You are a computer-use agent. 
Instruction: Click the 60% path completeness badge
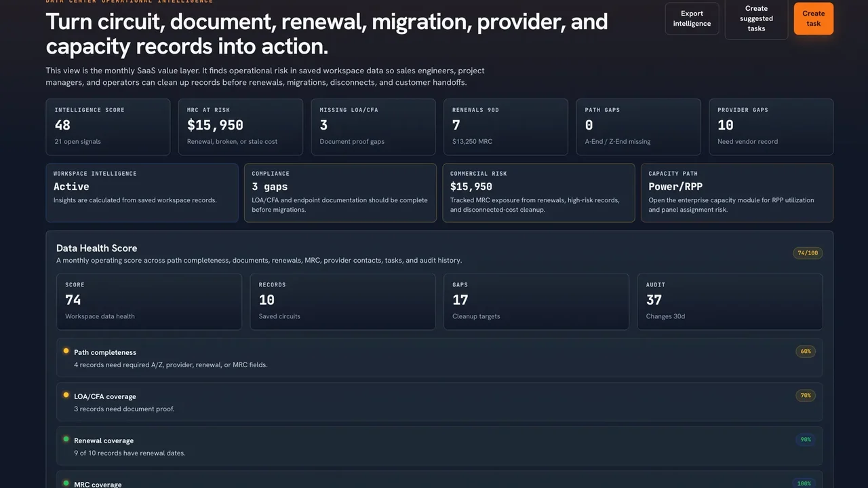tap(806, 352)
